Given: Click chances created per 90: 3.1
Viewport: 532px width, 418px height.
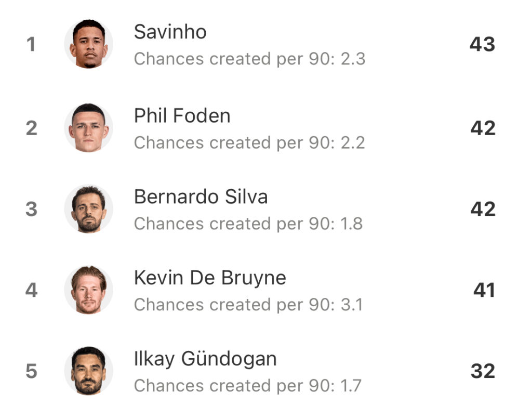Looking at the screenshot, I should pyautogui.click(x=248, y=305).
